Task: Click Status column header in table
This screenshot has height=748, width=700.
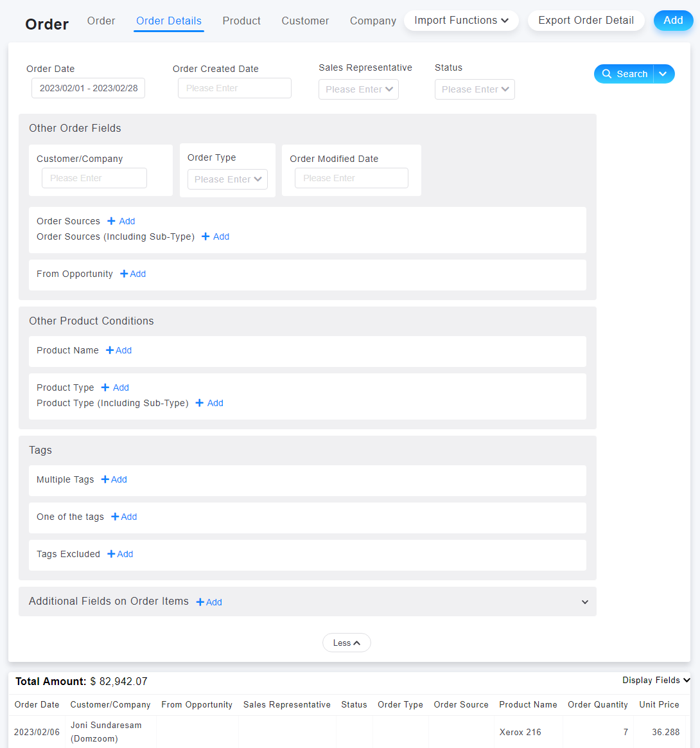Action: point(354,704)
